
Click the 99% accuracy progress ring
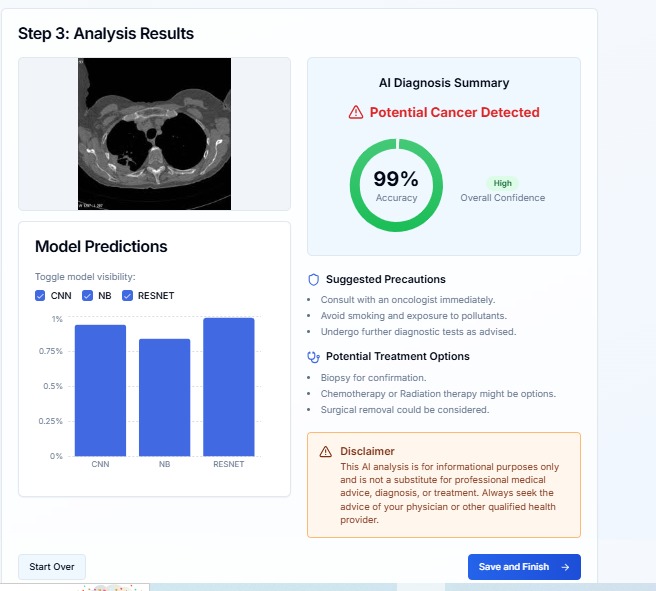pyautogui.click(x=396, y=185)
